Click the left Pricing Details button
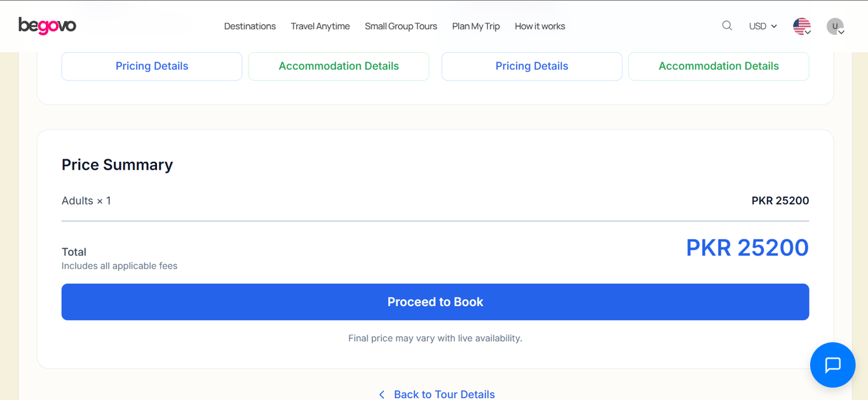The width and height of the screenshot is (868, 400). pos(152,66)
